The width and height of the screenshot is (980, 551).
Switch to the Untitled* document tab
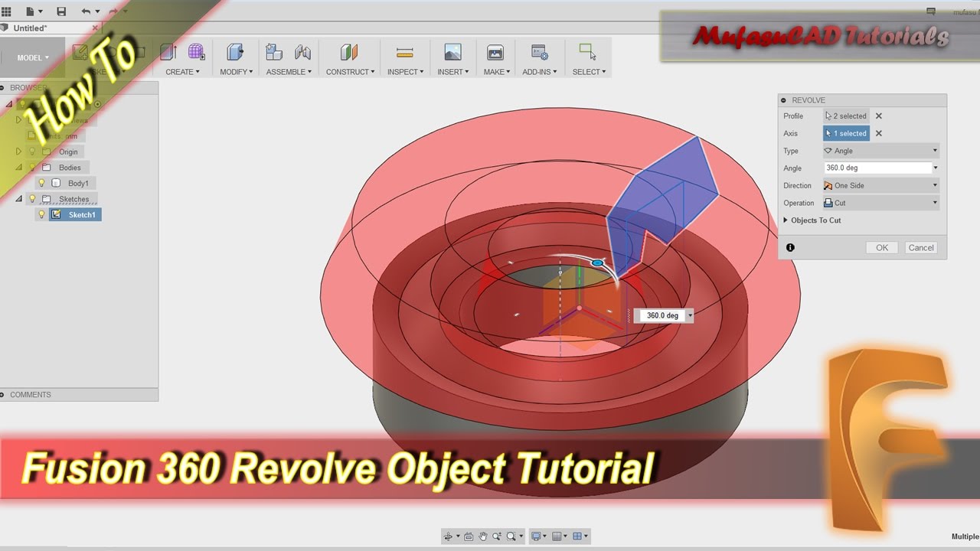point(31,28)
